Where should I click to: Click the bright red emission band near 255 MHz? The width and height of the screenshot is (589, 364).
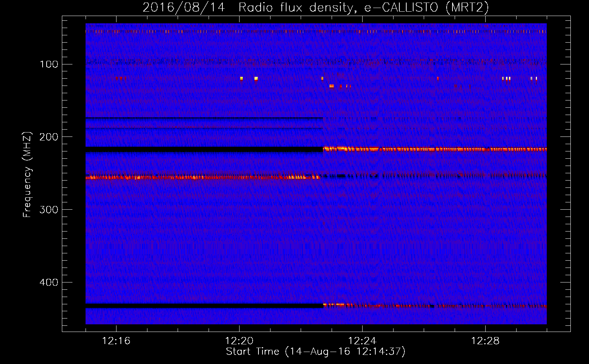(203, 177)
